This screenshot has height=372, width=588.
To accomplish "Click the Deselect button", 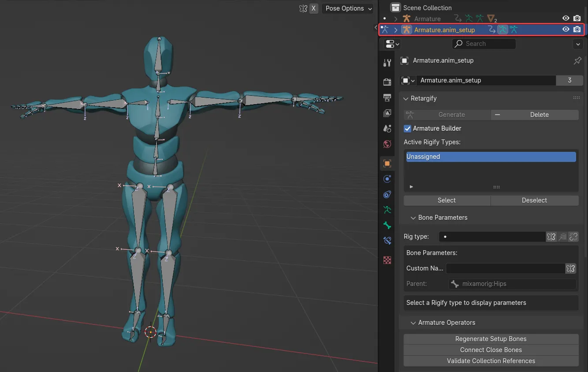I will [x=535, y=200].
